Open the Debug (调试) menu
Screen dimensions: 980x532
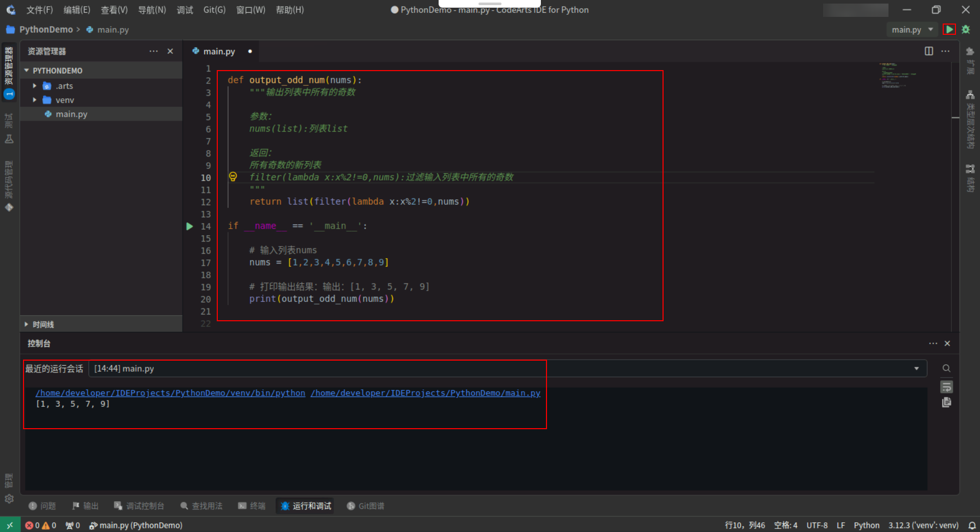click(x=185, y=10)
